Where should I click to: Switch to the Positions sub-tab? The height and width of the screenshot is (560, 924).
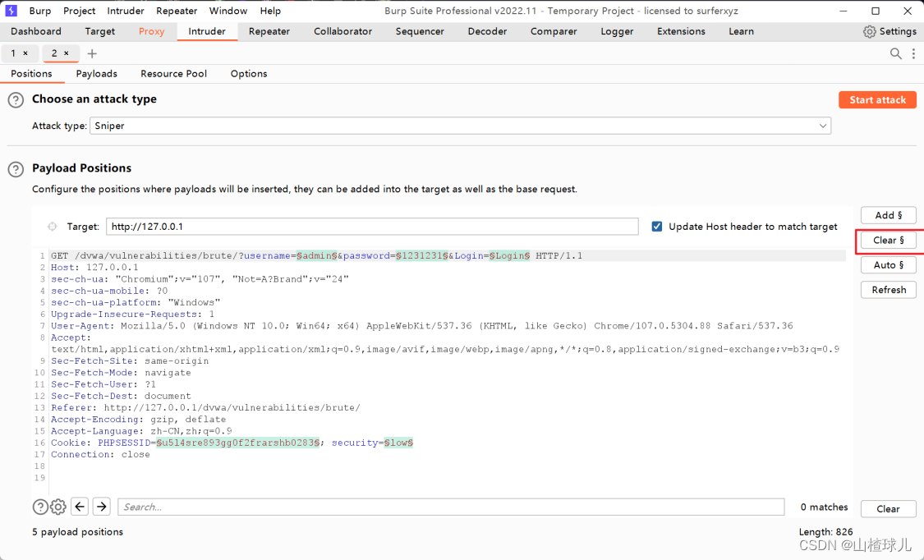[31, 74]
